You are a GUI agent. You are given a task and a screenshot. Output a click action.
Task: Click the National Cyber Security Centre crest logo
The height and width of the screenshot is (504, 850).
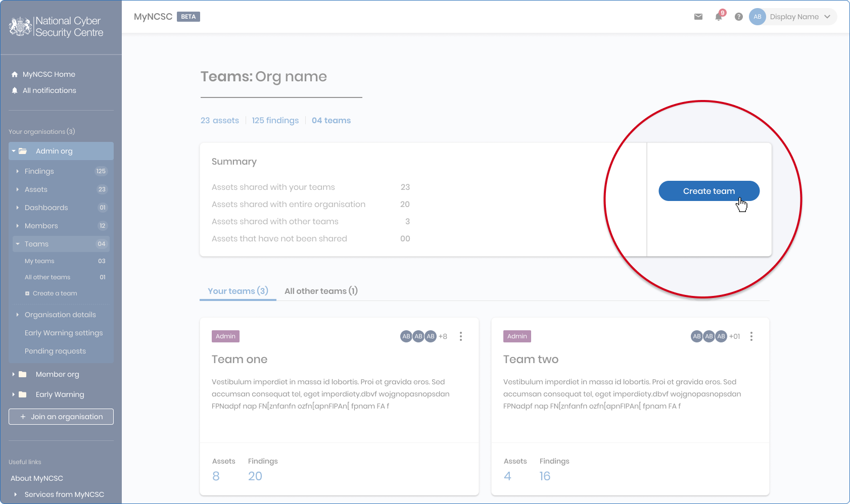(x=20, y=26)
